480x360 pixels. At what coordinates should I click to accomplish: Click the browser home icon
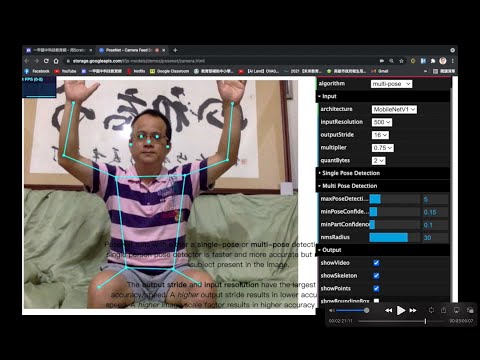tap(56, 61)
